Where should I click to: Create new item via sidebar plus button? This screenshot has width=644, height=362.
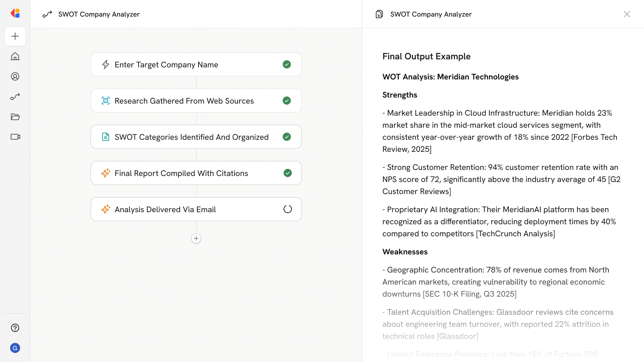coord(15,36)
